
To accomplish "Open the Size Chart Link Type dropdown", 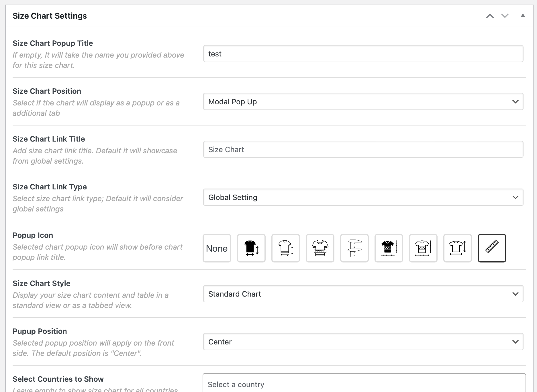I will tap(363, 197).
